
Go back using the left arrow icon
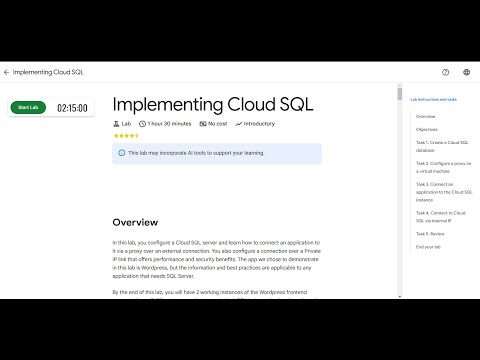(x=6, y=72)
